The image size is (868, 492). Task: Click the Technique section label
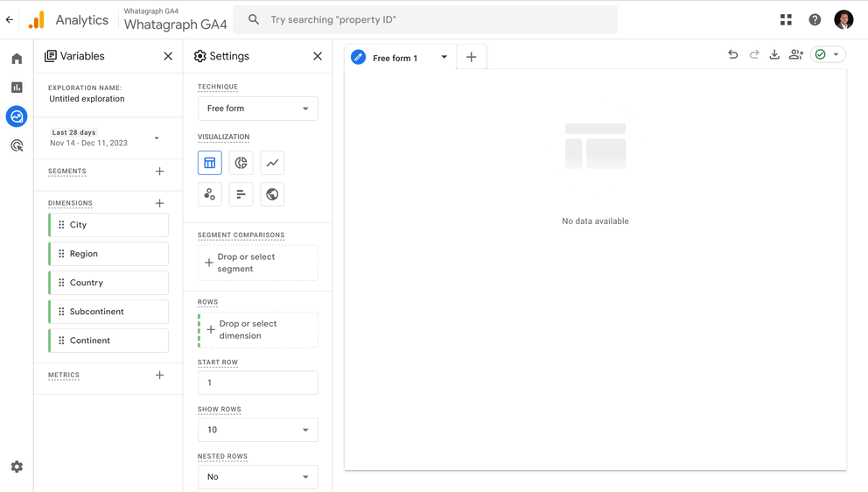pos(218,87)
